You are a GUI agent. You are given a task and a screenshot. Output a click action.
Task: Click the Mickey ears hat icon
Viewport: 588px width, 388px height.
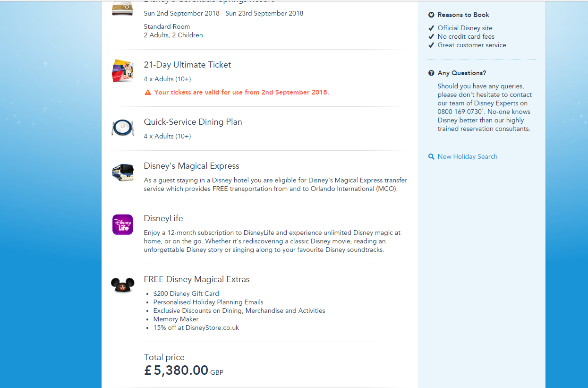122,285
